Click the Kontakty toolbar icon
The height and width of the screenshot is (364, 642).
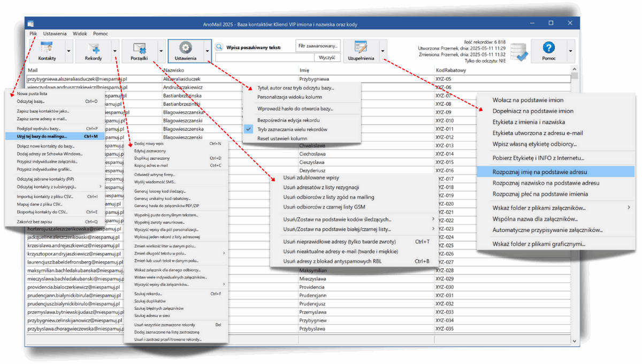point(46,47)
